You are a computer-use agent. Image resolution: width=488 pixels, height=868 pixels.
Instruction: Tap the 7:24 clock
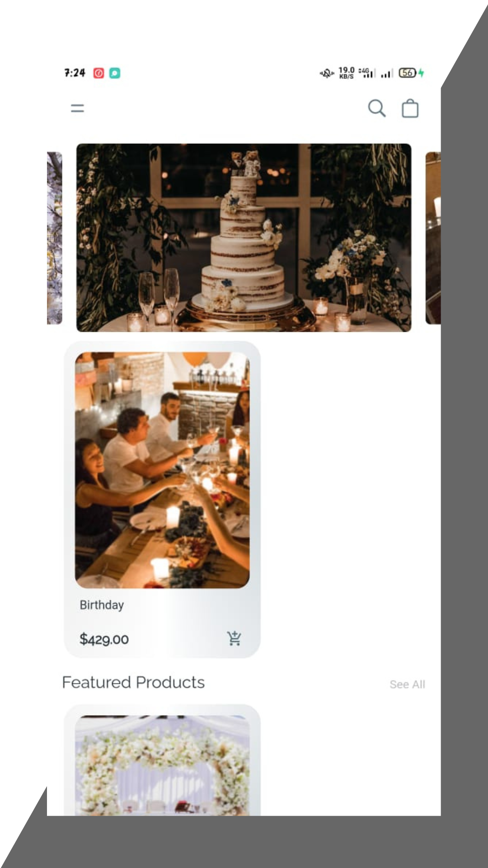tap(75, 73)
